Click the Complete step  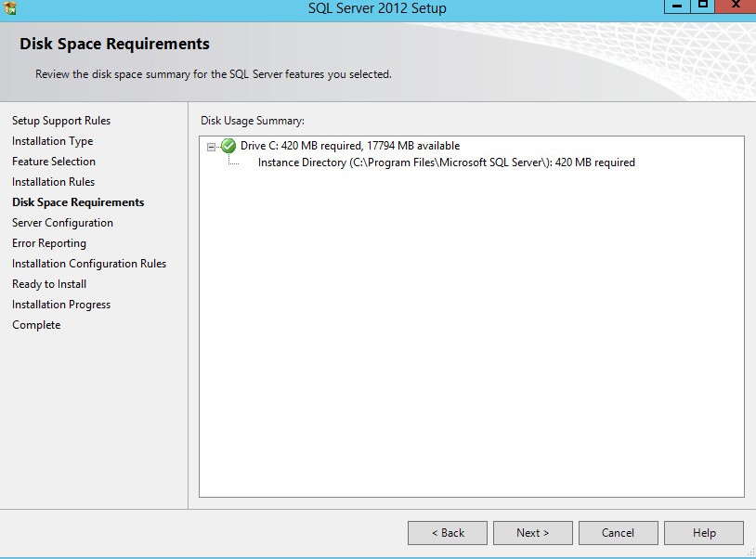pyautogui.click(x=36, y=325)
